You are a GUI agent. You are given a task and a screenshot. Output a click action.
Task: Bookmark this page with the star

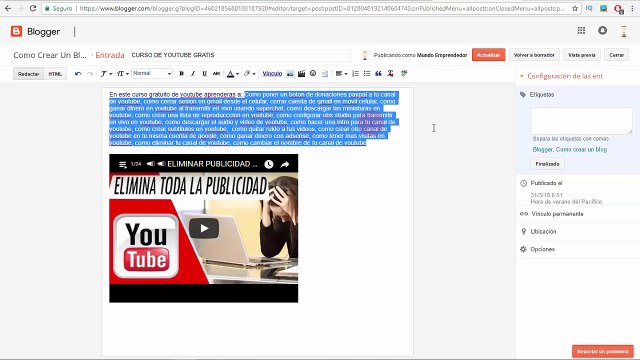pos(575,8)
